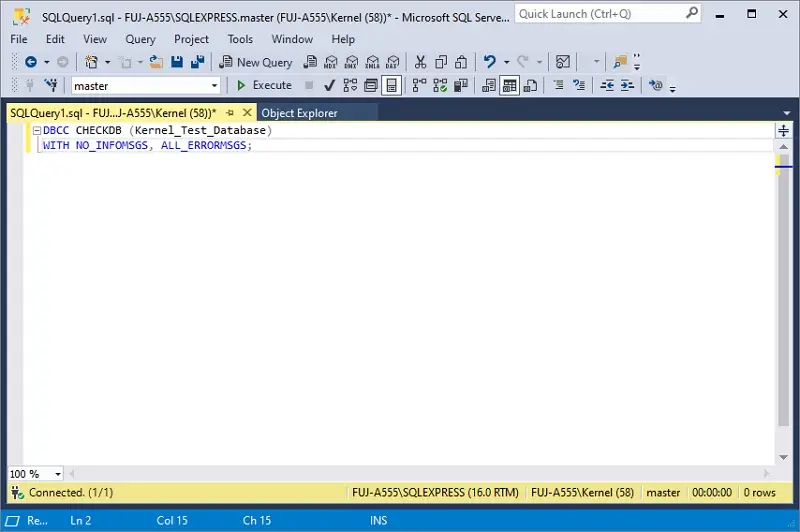Click the Find in Files icon
Screen dimensions: 800x532
pos(620,62)
